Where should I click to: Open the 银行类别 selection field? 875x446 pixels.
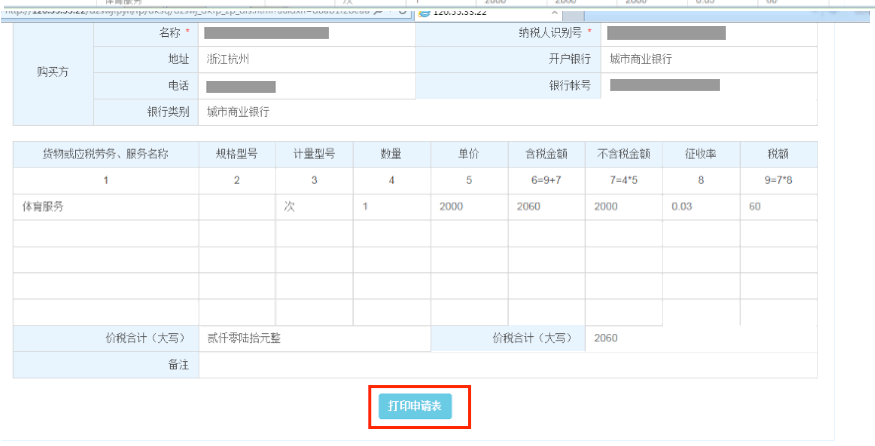pos(306,112)
